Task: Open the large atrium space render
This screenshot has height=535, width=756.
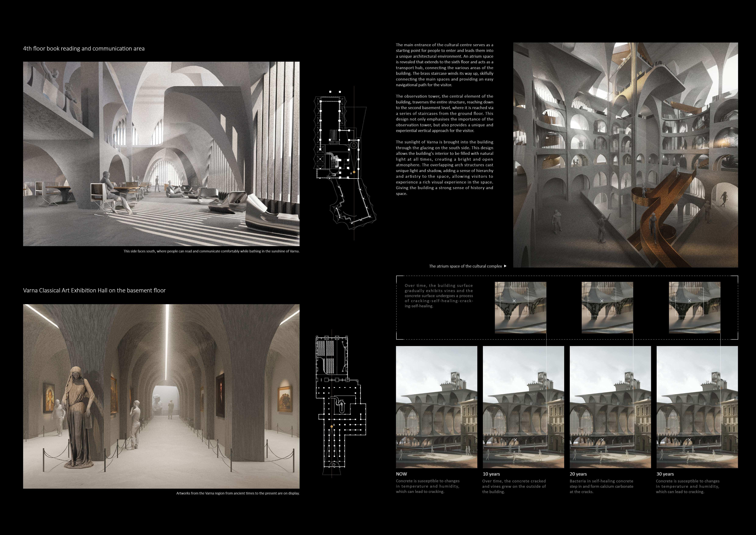Action: pyautogui.click(x=625, y=155)
